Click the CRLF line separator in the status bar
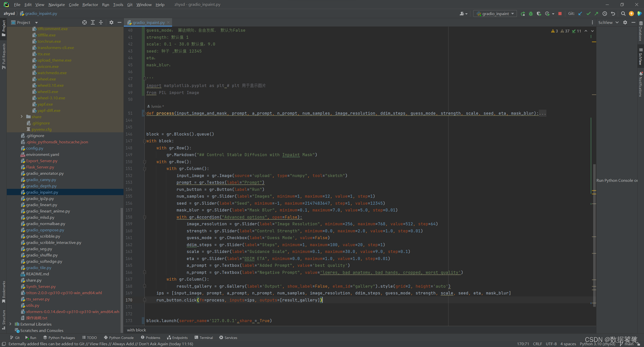This screenshot has height=347, width=644. coord(537,344)
